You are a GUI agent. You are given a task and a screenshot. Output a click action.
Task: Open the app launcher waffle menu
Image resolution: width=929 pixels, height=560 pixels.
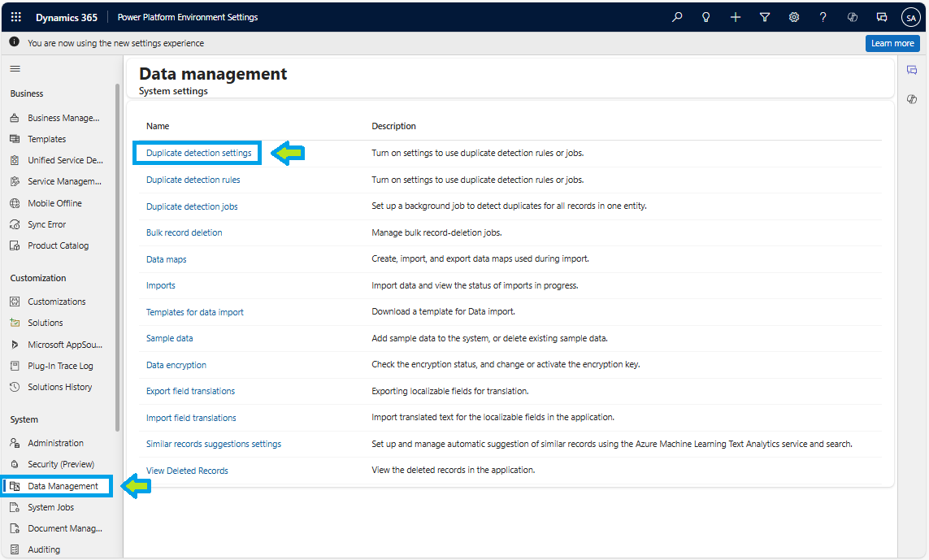point(16,17)
